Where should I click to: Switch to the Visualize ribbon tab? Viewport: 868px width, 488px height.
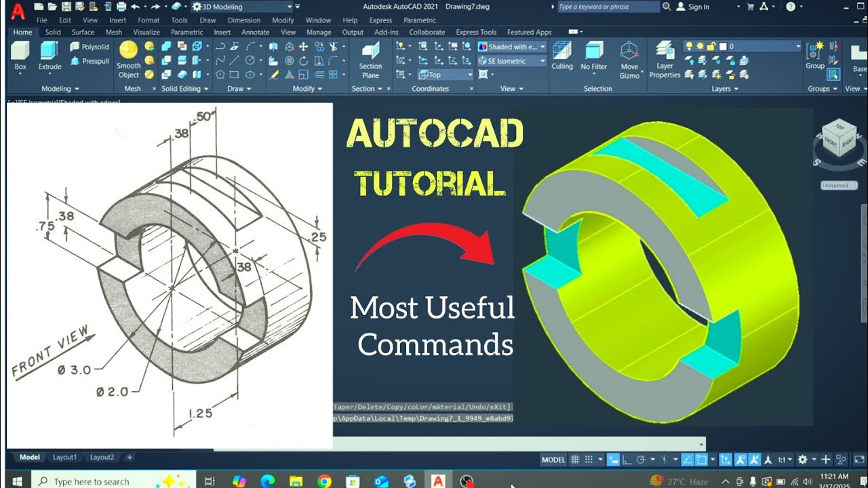point(146,32)
